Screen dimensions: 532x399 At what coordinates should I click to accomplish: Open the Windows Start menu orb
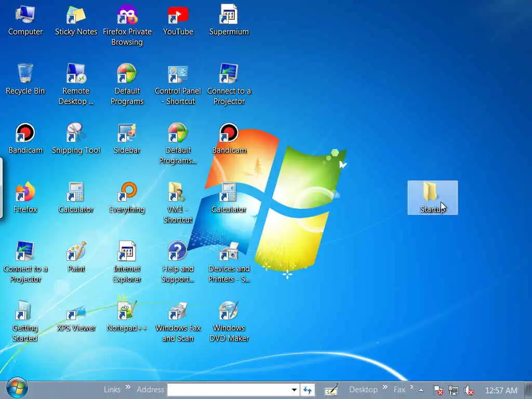17,389
